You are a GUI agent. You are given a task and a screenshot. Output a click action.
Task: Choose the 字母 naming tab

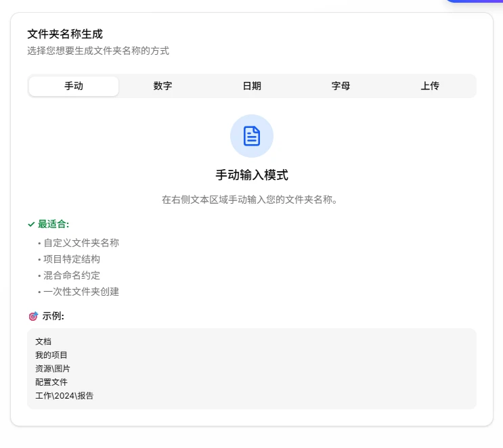tap(341, 86)
